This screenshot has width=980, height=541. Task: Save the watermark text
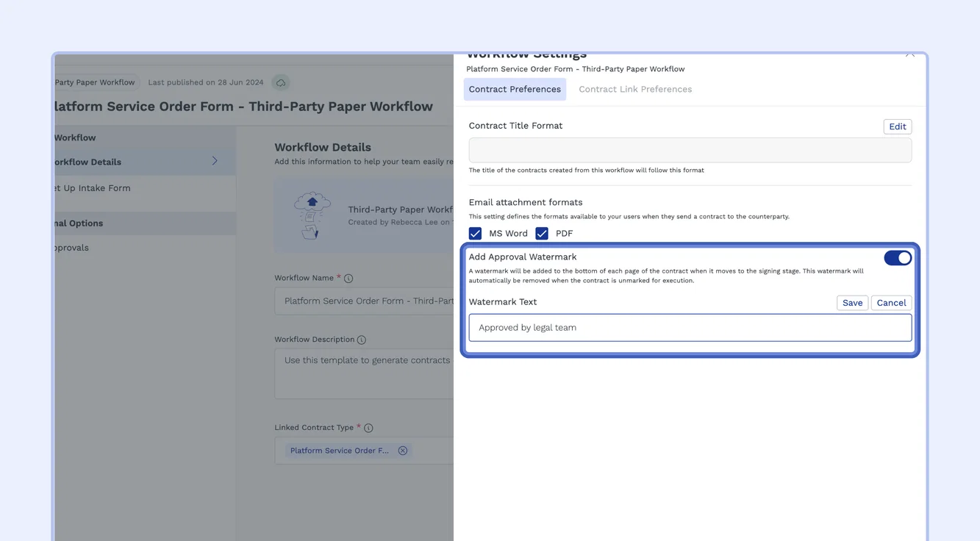[853, 303]
